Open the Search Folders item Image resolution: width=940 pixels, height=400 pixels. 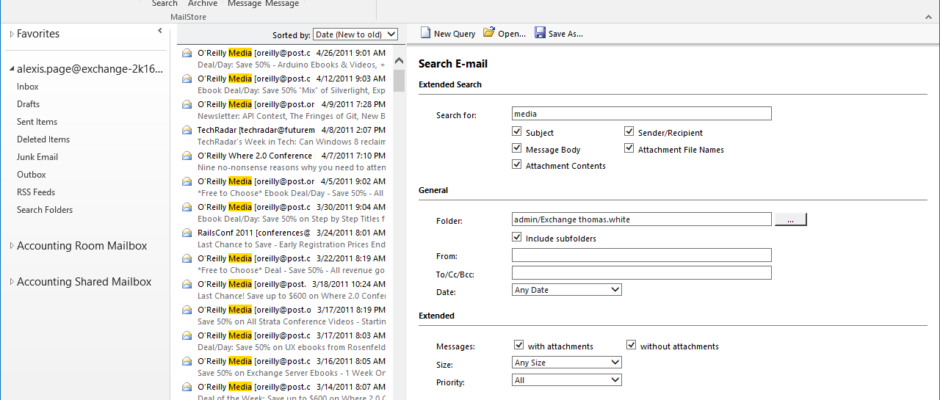pyautogui.click(x=45, y=210)
